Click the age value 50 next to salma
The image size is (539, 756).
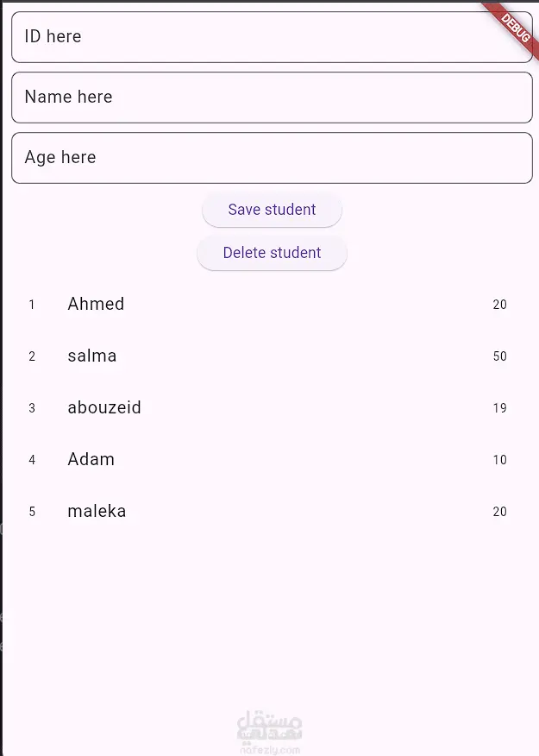click(x=500, y=356)
